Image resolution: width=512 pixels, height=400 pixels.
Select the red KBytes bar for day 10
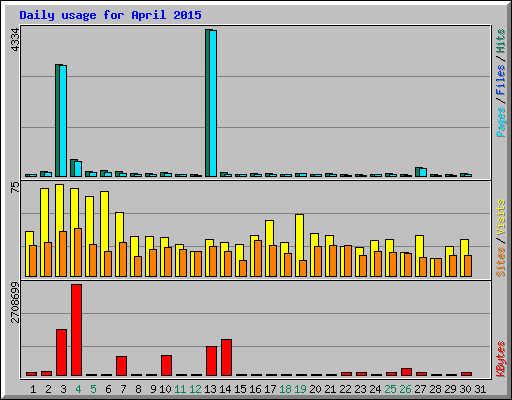coord(166,365)
